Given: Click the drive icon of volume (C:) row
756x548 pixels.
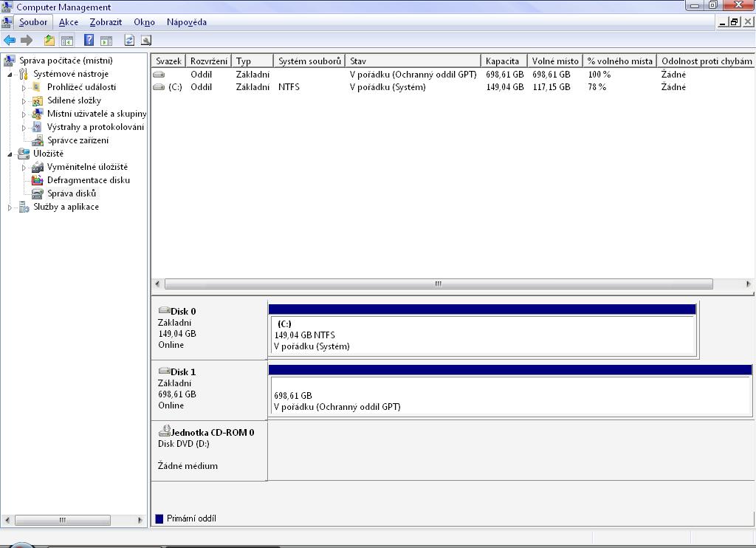Looking at the screenshot, I should click(159, 87).
